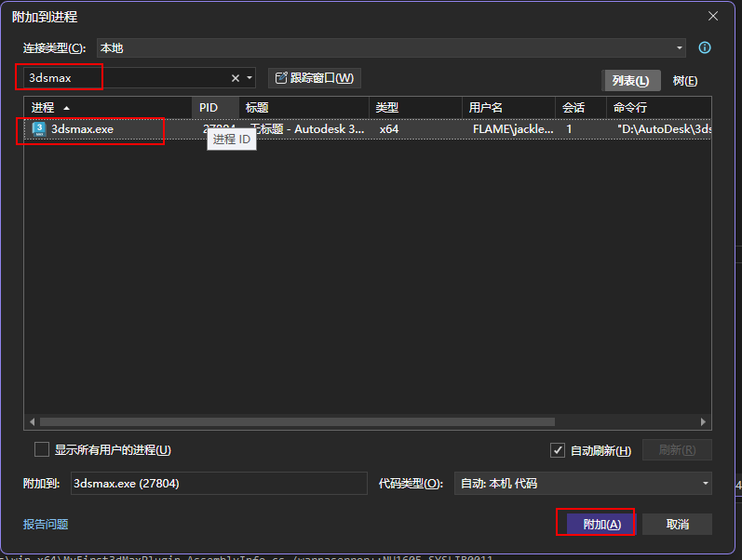Sort by the 标题 column header
The image size is (742, 560).
pyautogui.click(x=304, y=108)
